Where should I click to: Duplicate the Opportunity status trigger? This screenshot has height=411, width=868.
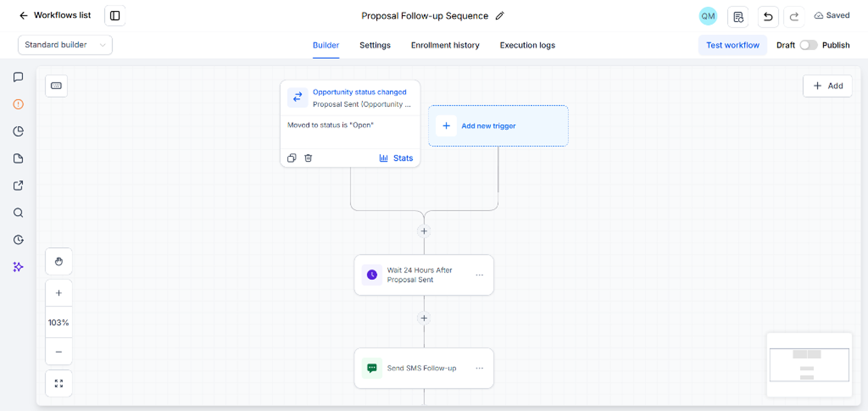pyautogui.click(x=292, y=158)
